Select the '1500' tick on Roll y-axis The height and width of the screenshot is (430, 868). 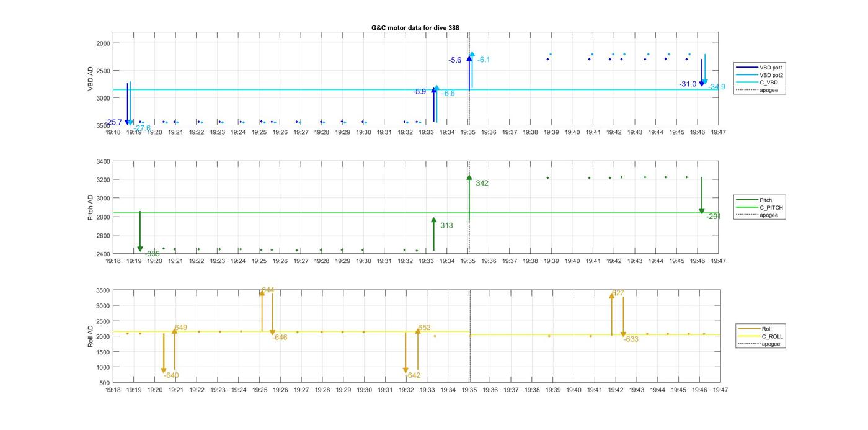click(x=103, y=352)
